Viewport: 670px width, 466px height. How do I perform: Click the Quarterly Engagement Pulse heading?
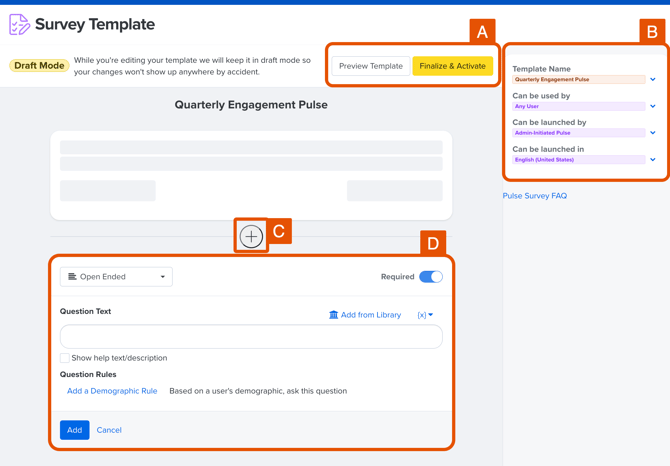tap(251, 105)
